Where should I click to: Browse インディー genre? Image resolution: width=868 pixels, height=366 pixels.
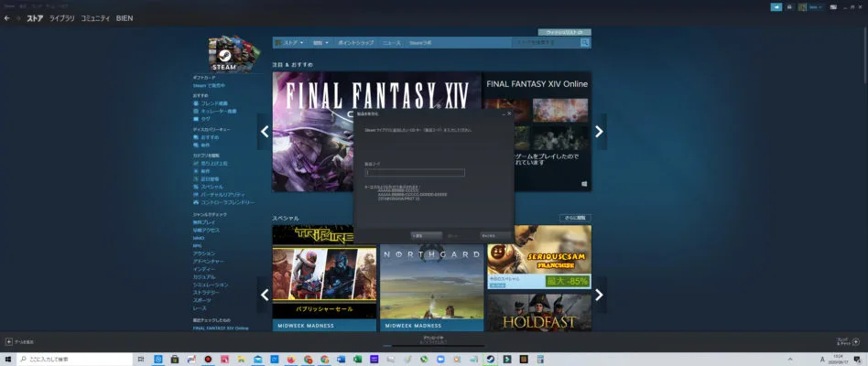click(x=202, y=269)
